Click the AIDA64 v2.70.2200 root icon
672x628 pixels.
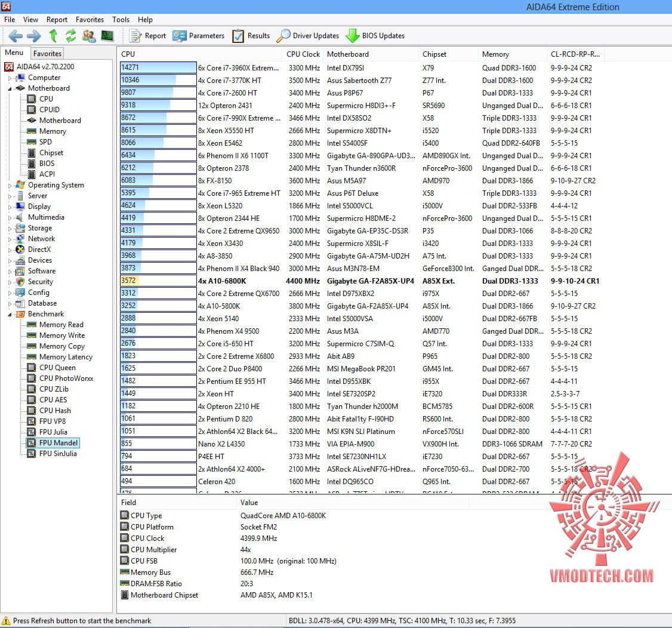click(x=9, y=67)
